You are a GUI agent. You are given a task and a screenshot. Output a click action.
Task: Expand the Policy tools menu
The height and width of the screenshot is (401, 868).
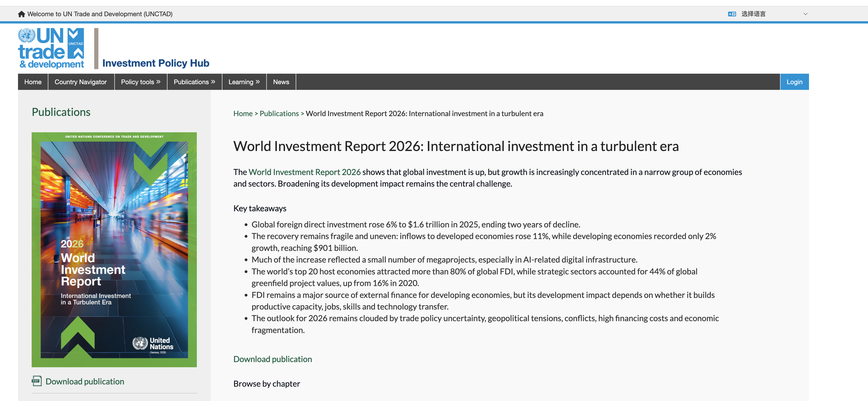coord(141,82)
